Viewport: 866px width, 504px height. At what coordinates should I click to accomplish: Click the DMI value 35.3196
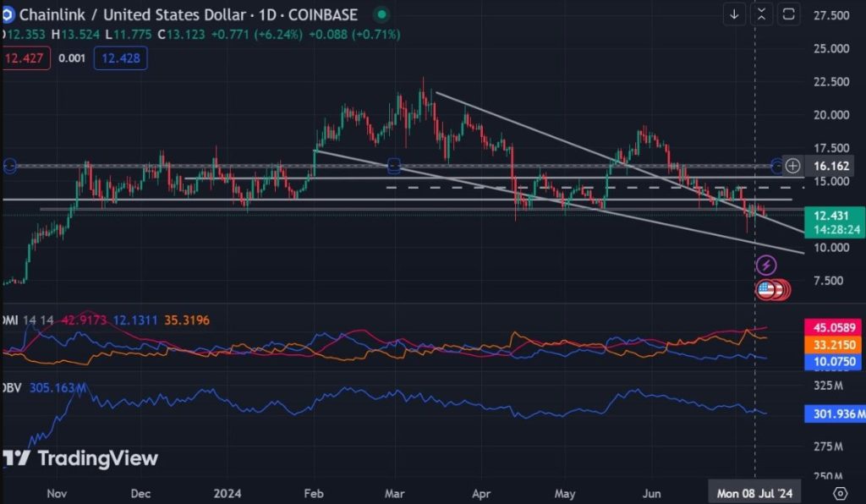click(187, 320)
